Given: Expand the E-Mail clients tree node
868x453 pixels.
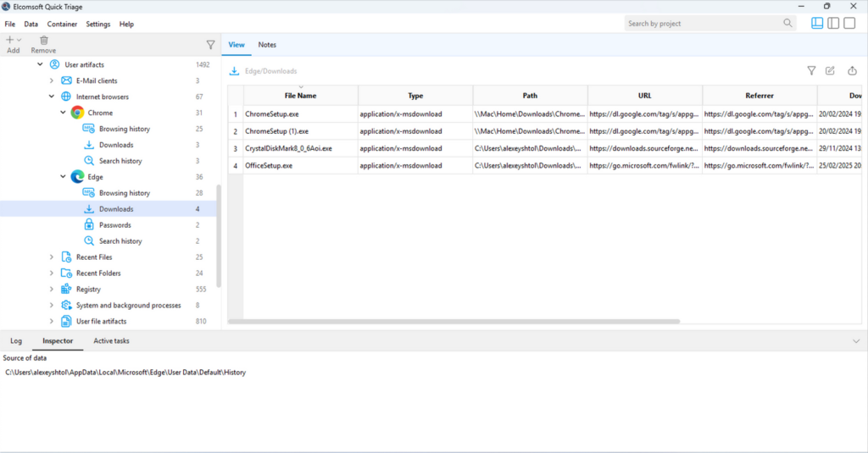Looking at the screenshot, I should pos(52,80).
